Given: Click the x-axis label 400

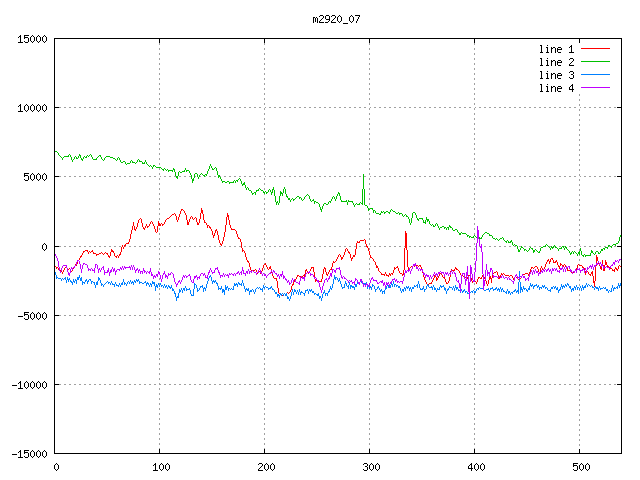Looking at the screenshot, I should (476, 467).
